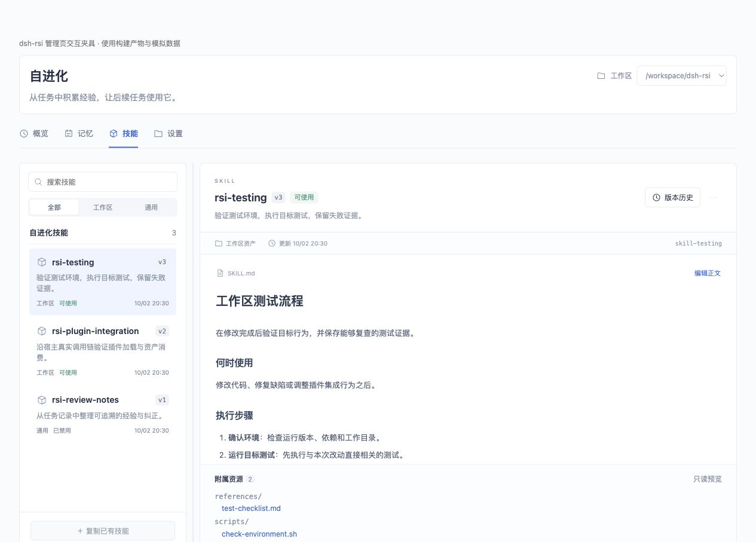Viewport: 756px width, 542px height.
Task: Click the clock icon beside 更新 10/02 20:30
Action: click(272, 243)
